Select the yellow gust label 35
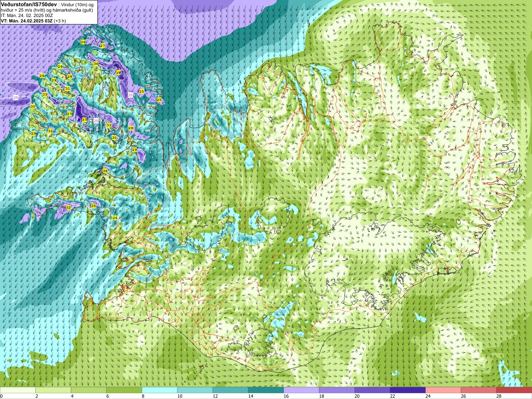The image size is (532, 399). click(x=93, y=206)
